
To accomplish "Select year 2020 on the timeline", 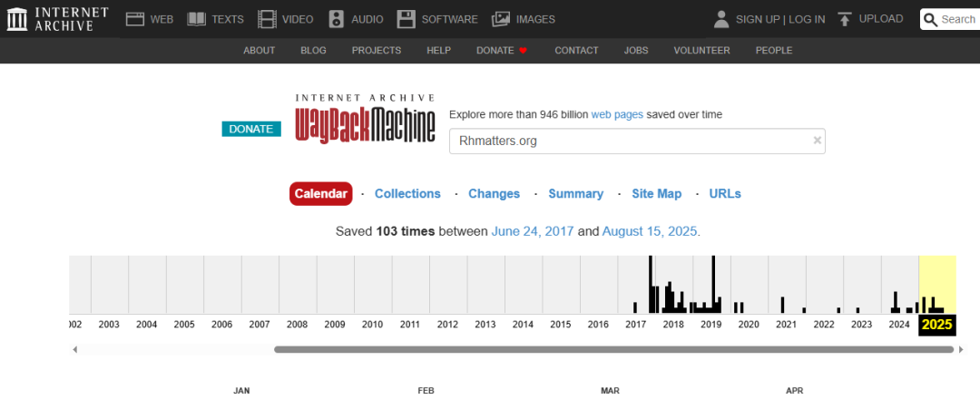I will [749, 325].
